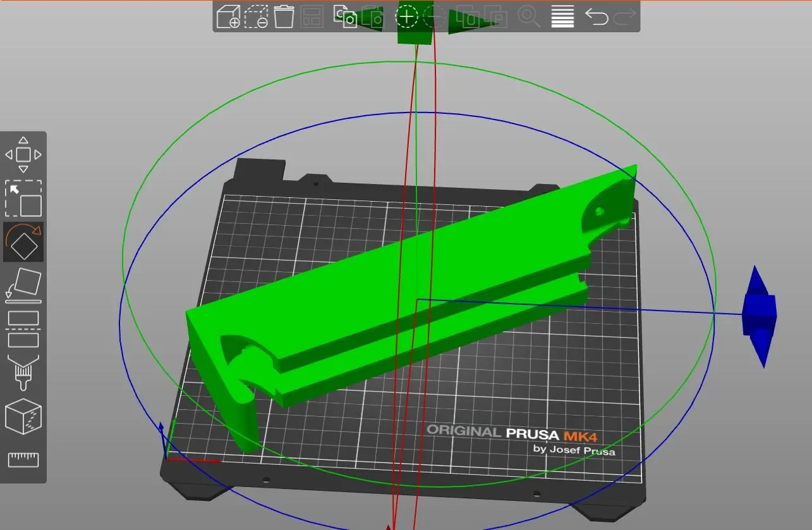Select the Seam painting cube tool
Screen dimensions: 812x530
click(23, 417)
